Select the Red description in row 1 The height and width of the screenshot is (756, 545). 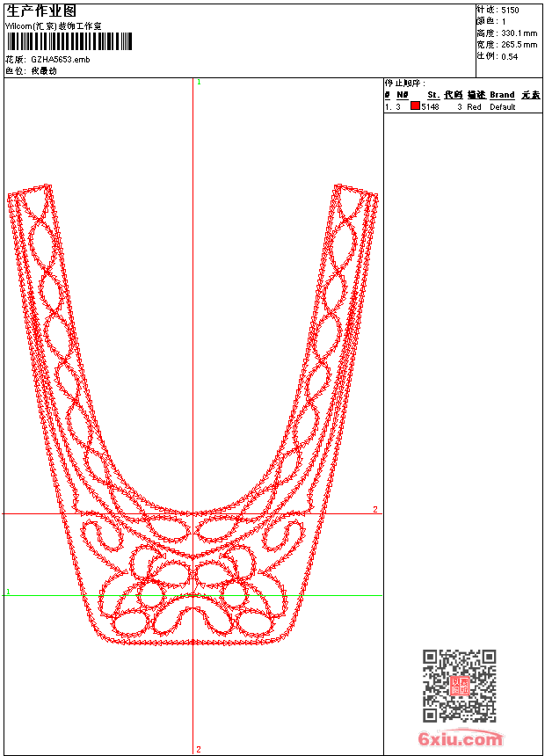[474, 107]
